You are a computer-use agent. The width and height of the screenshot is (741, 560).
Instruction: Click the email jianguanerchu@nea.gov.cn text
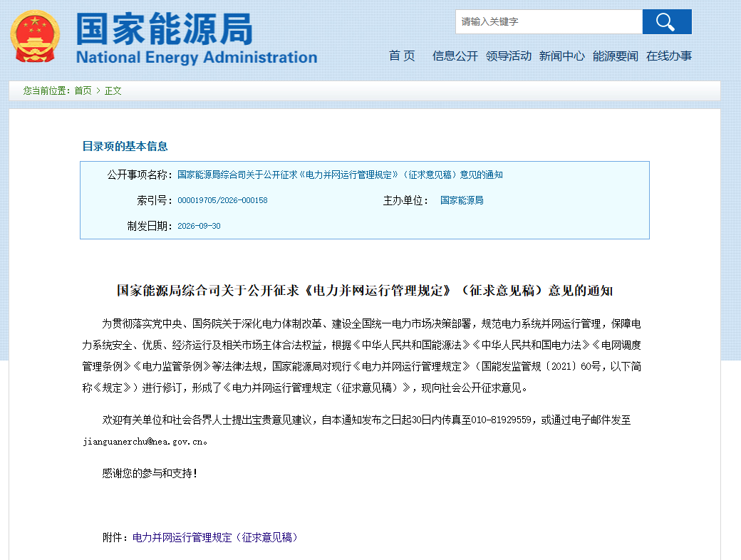144,442
